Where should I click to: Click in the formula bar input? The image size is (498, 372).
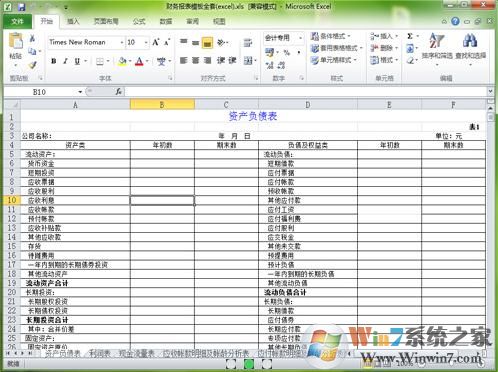305,92
